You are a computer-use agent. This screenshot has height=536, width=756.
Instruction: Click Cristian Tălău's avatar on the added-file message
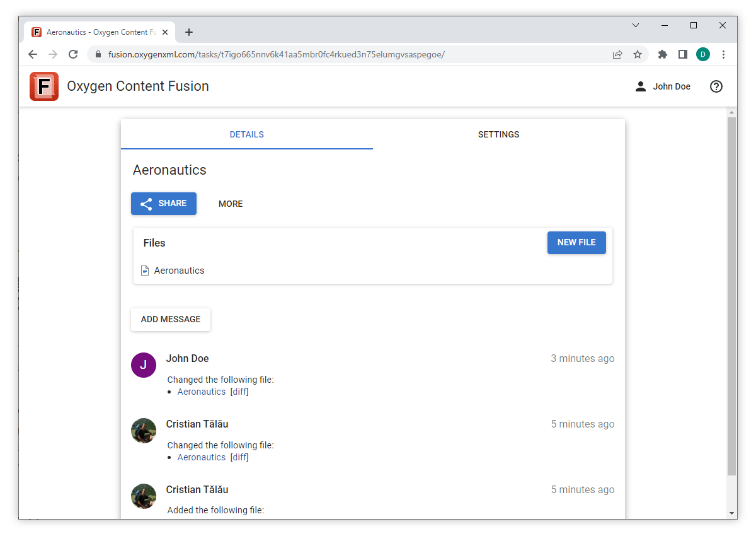click(x=144, y=496)
